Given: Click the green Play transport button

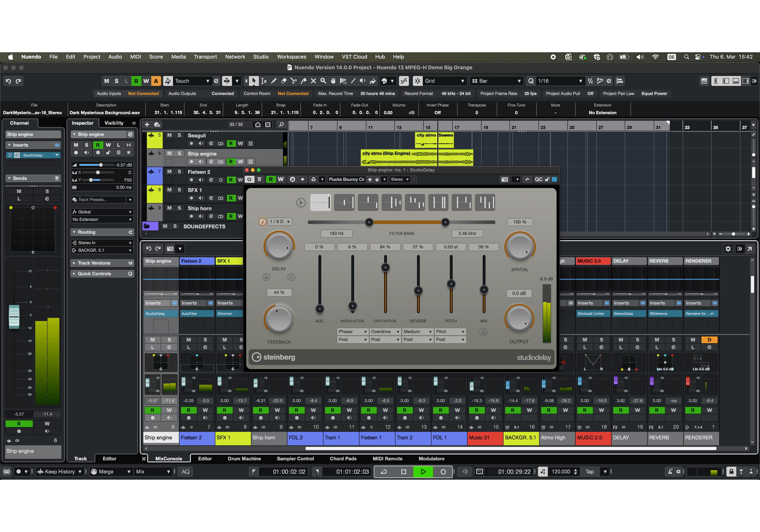Looking at the screenshot, I should (423, 472).
